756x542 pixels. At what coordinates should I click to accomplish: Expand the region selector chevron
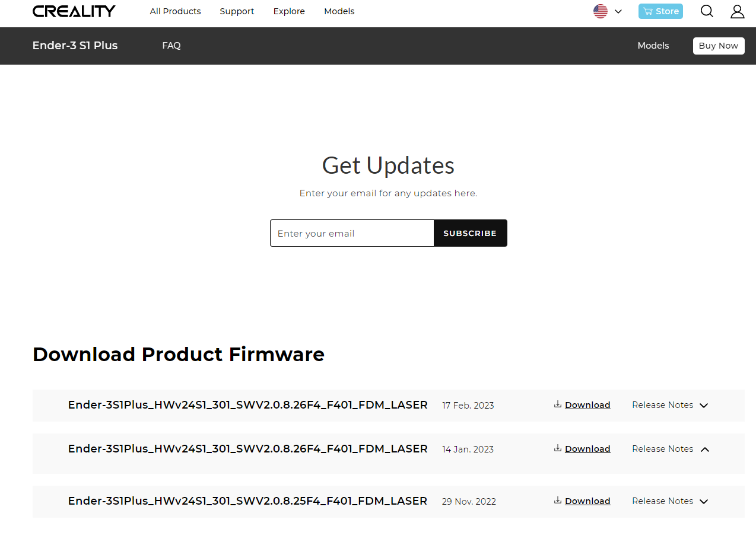coord(618,11)
